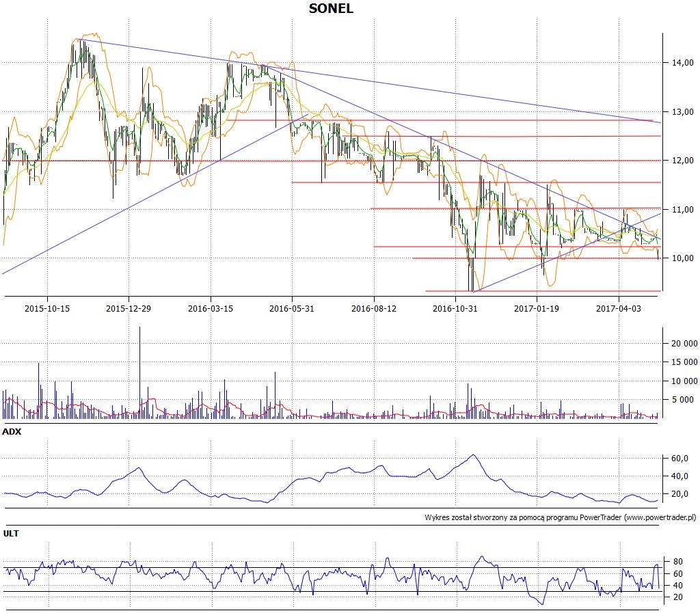Viewport: 700px width, 613px height.
Task: Click the ULT indicator heading
Action: [x=11, y=534]
